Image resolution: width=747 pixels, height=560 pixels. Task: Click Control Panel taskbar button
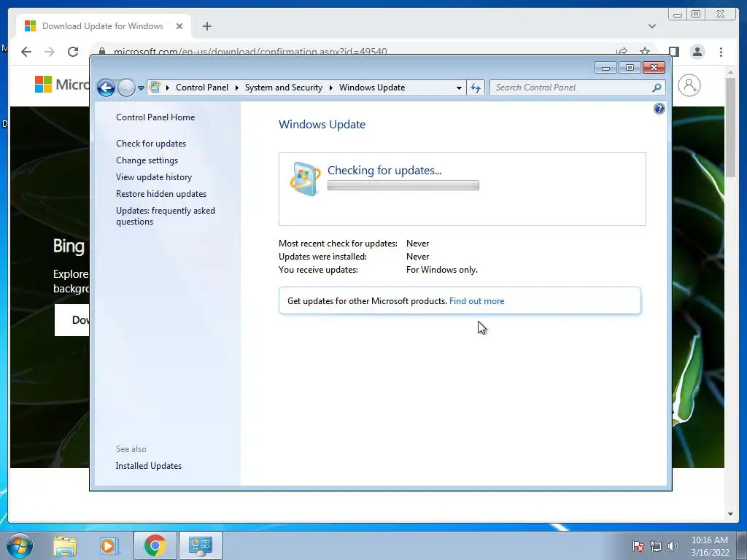(x=200, y=545)
